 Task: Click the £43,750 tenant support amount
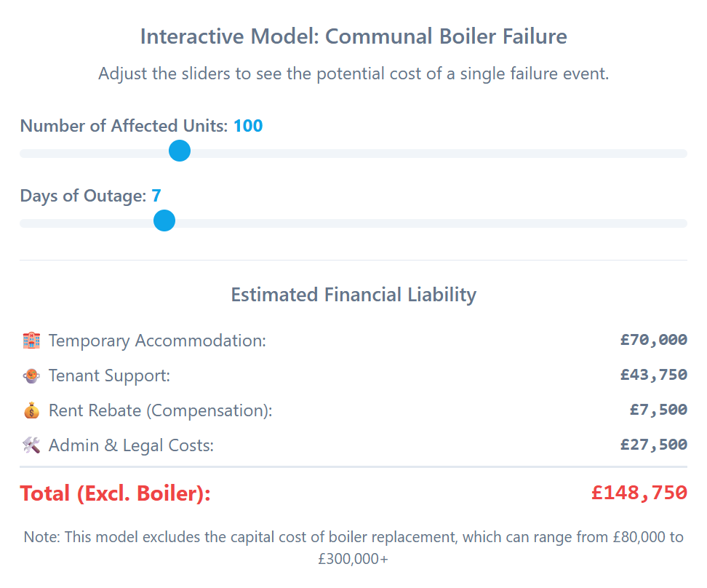click(x=653, y=375)
